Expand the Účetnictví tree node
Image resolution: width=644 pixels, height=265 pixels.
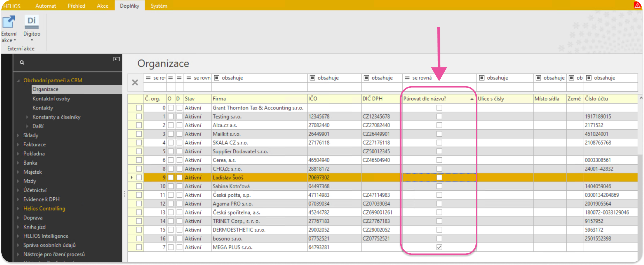(18, 190)
